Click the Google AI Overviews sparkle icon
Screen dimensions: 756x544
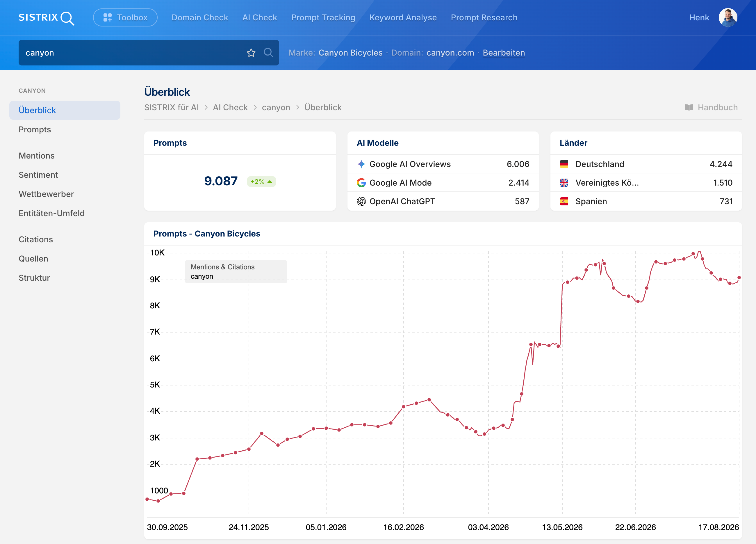tap(361, 164)
